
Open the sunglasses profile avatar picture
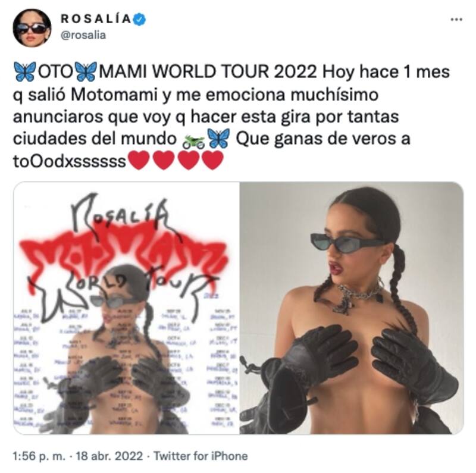tap(32, 27)
